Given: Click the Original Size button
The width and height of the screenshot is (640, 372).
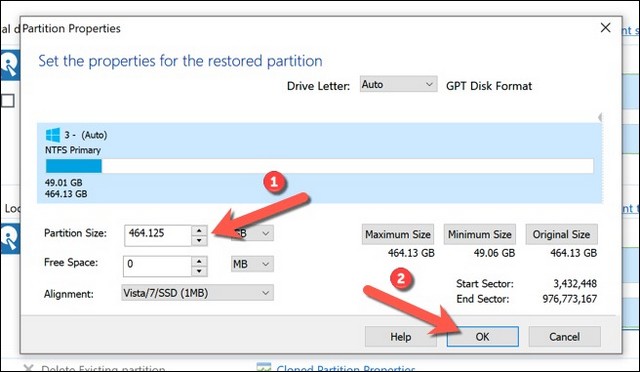Looking at the screenshot, I should 561,234.
